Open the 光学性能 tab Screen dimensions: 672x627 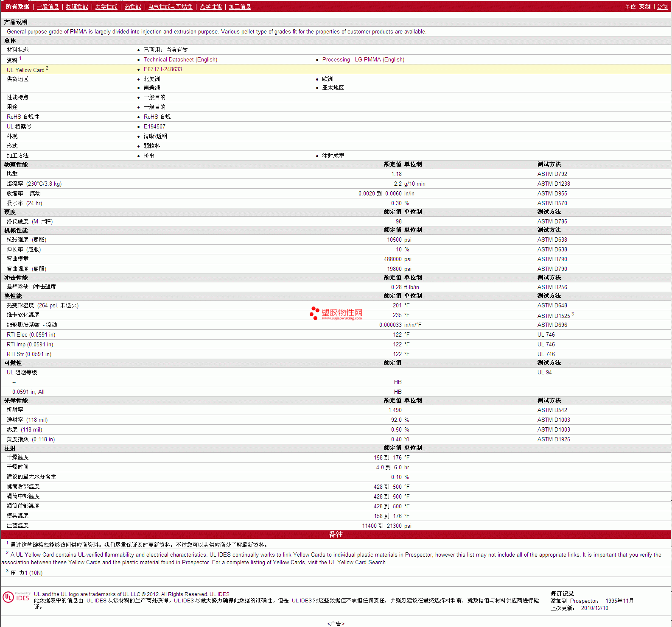coord(210,6)
